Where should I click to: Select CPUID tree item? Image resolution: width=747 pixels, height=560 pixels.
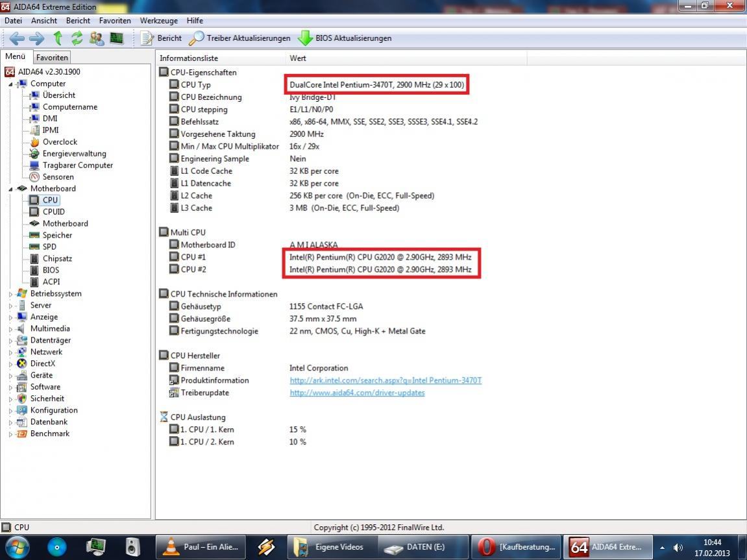click(x=53, y=212)
